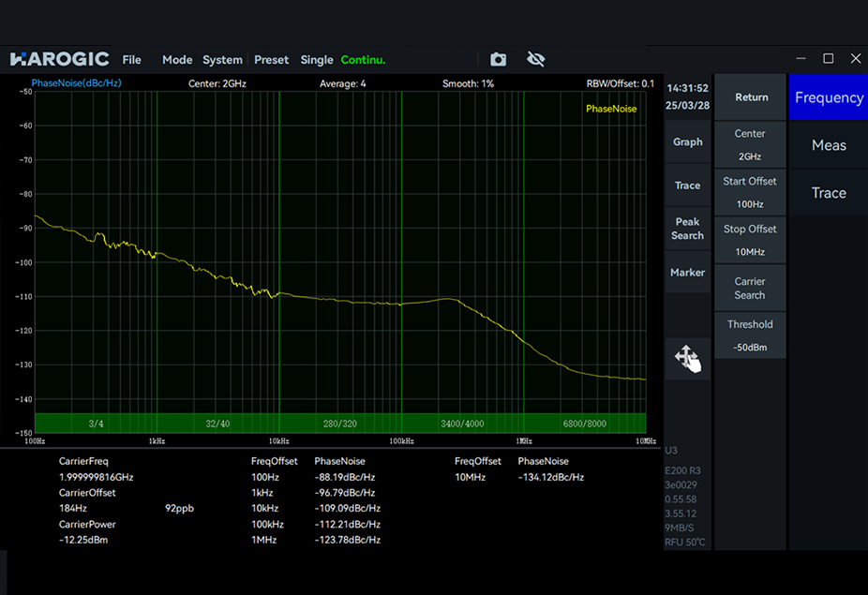Switch to the Meas tab

coord(829,145)
